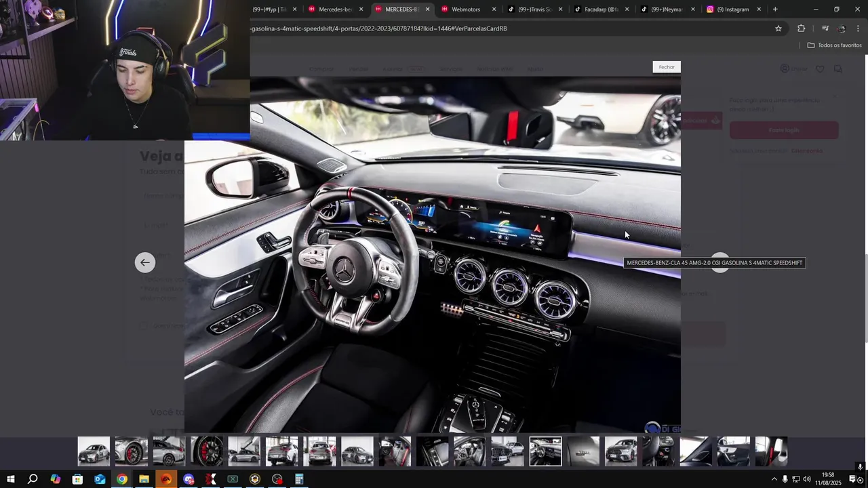Bookmark this page with the star icon
Screen dimensions: 868x488
point(778,28)
